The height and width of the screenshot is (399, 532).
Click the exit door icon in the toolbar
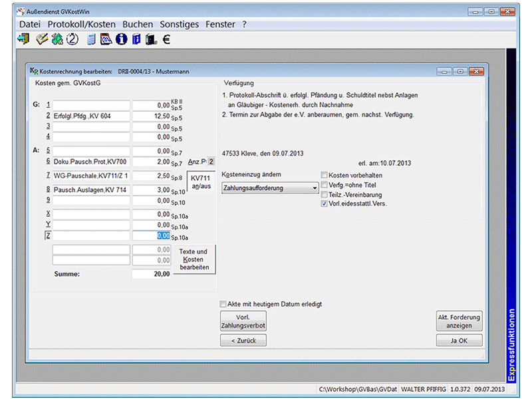point(23,39)
